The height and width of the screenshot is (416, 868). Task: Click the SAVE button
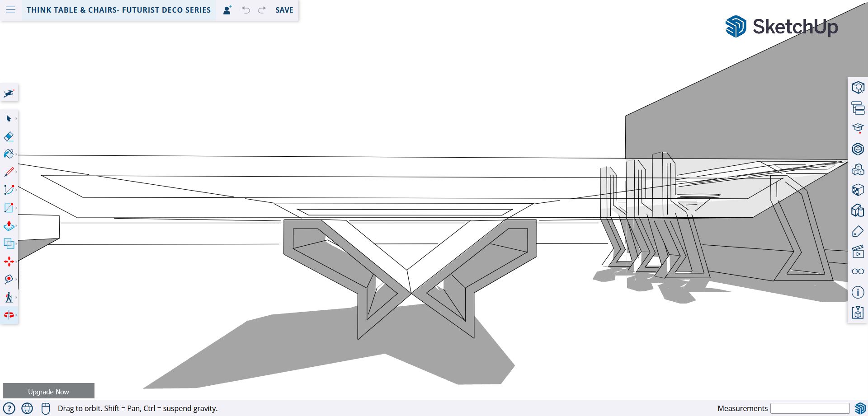pos(284,10)
